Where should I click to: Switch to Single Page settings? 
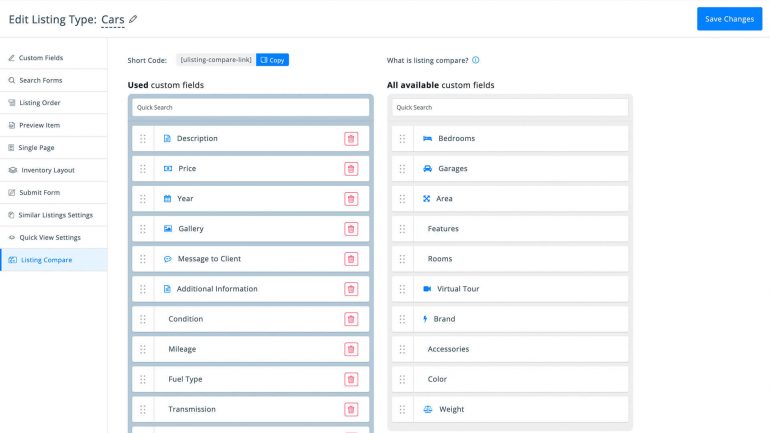pyautogui.click(x=54, y=148)
